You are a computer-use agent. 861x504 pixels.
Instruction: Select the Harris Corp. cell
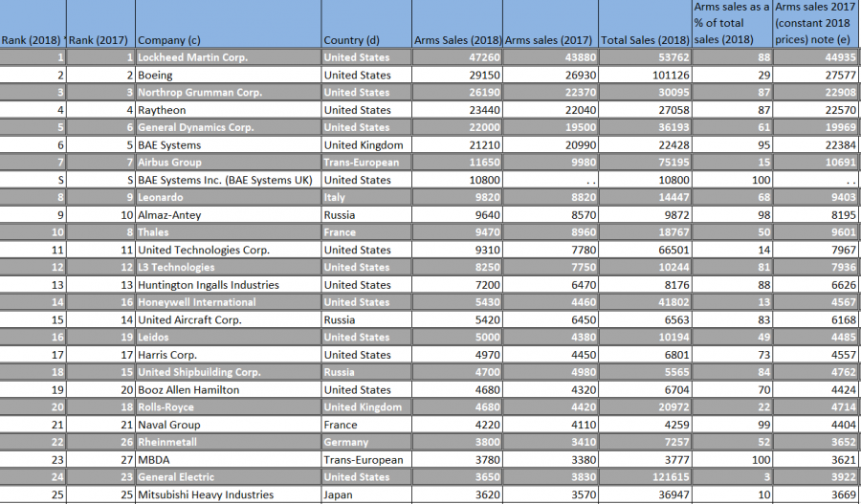coord(229,355)
